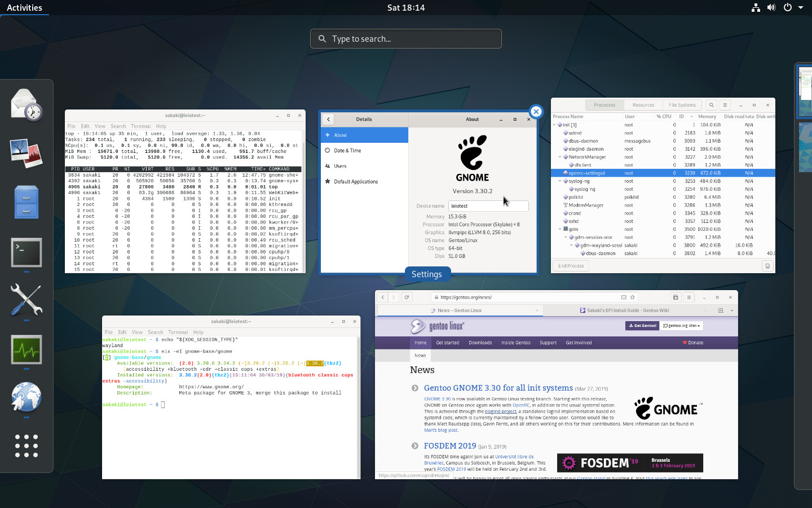Select the polkitd process row
The image size is (812, 508).
pos(663,197)
